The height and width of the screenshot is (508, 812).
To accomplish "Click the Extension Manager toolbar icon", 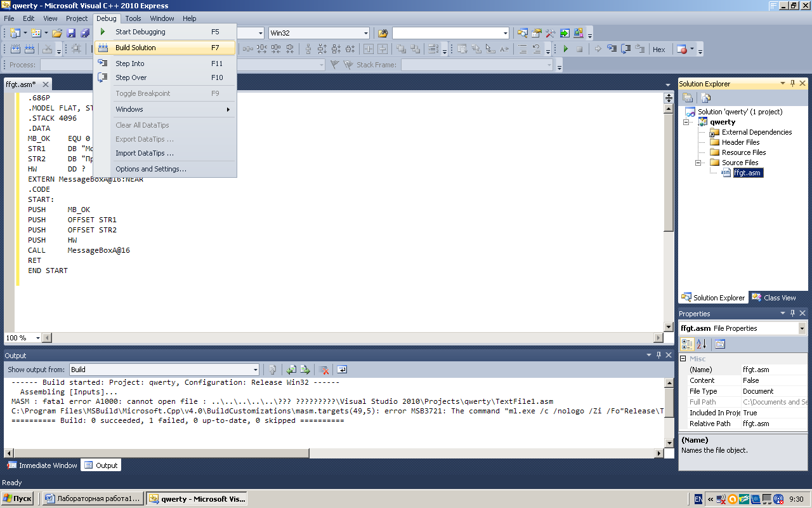I will pos(579,33).
